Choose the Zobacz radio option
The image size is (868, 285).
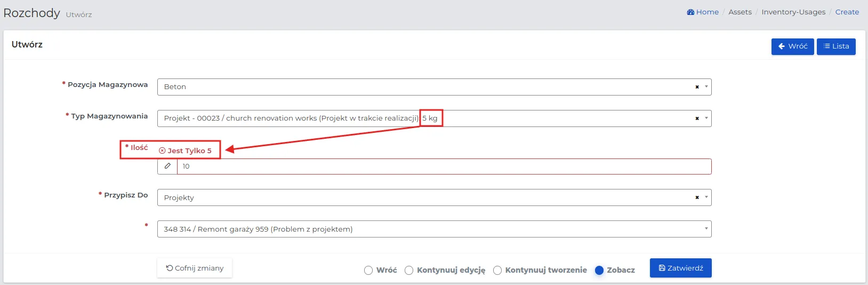click(599, 270)
